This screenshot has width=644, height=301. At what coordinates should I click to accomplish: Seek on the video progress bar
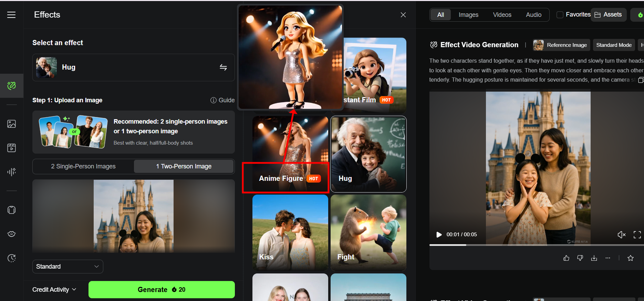point(537,245)
